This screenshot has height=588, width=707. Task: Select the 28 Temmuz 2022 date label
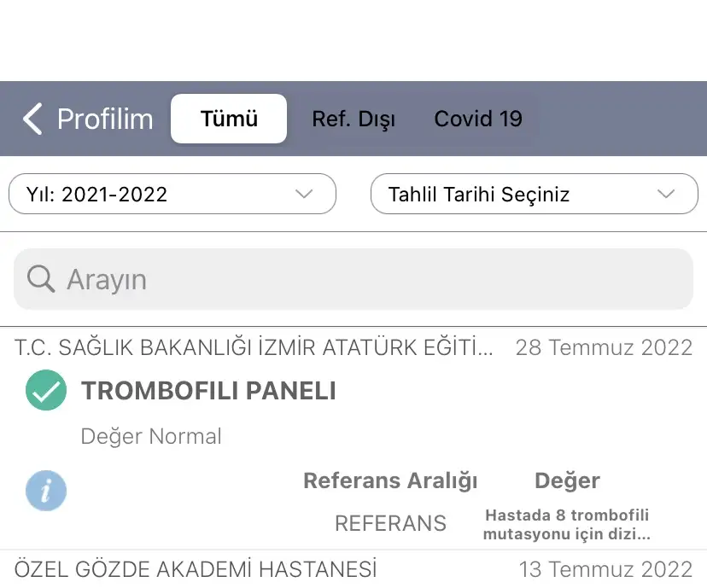click(605, 348)
